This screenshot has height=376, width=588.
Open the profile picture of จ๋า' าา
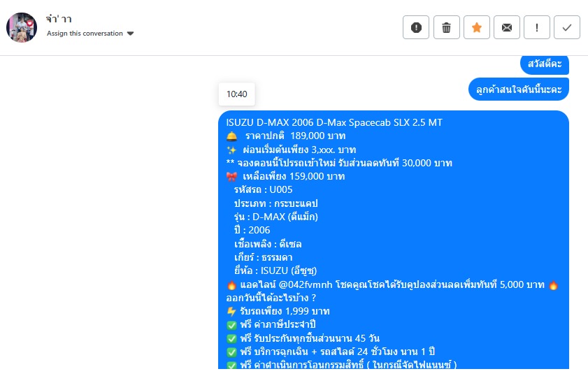click(22, 27)
